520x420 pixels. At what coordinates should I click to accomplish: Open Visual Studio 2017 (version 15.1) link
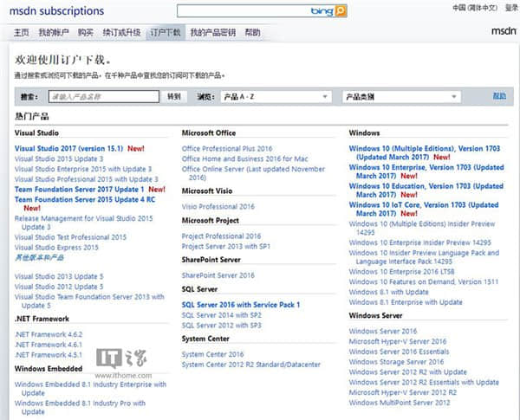[68, 148]
